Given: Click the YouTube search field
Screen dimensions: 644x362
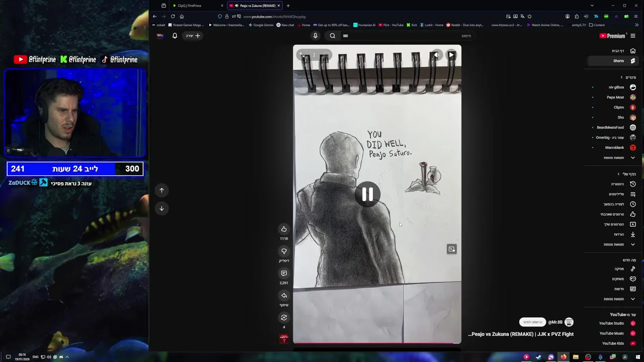Looking at the screenshot, I should [408, 36].
